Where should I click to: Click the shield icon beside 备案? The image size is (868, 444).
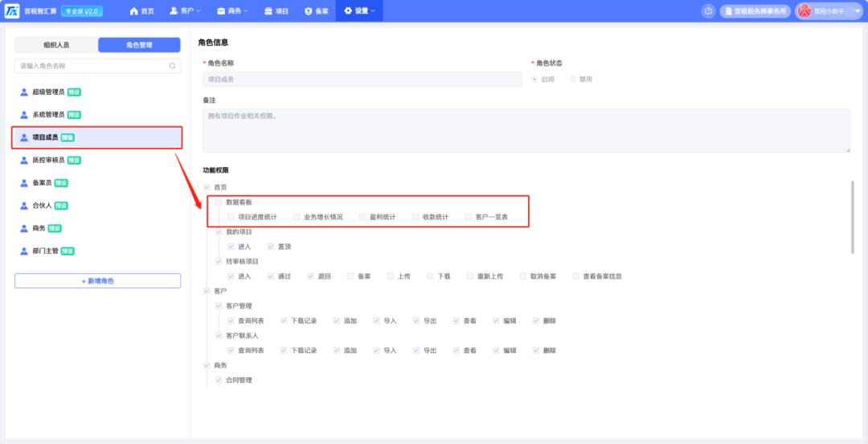309,11
